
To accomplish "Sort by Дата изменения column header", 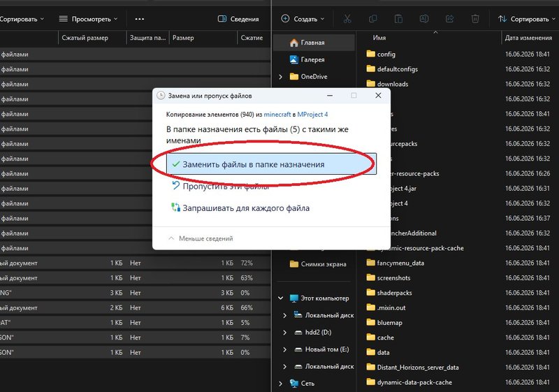I will click(529, 38).
